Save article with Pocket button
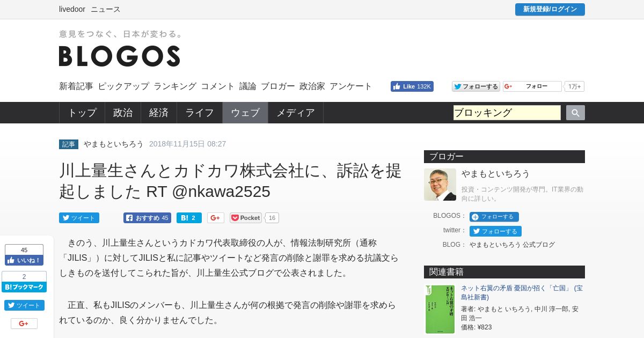The image size is (644, 338). [246, 218]
